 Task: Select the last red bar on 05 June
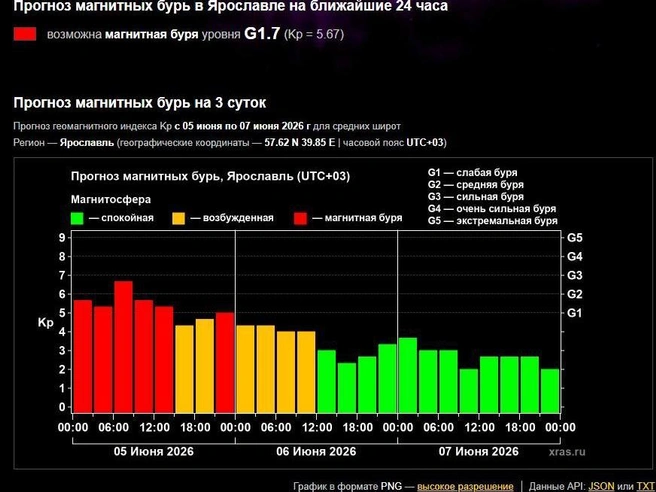pos(225,363)
